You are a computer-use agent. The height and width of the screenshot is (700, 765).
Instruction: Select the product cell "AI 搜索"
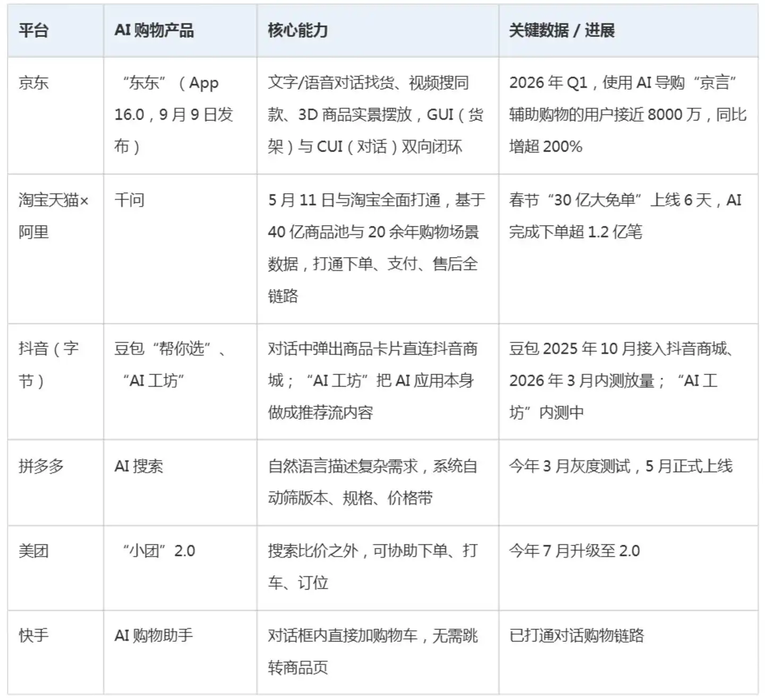(x=180, y=482)
